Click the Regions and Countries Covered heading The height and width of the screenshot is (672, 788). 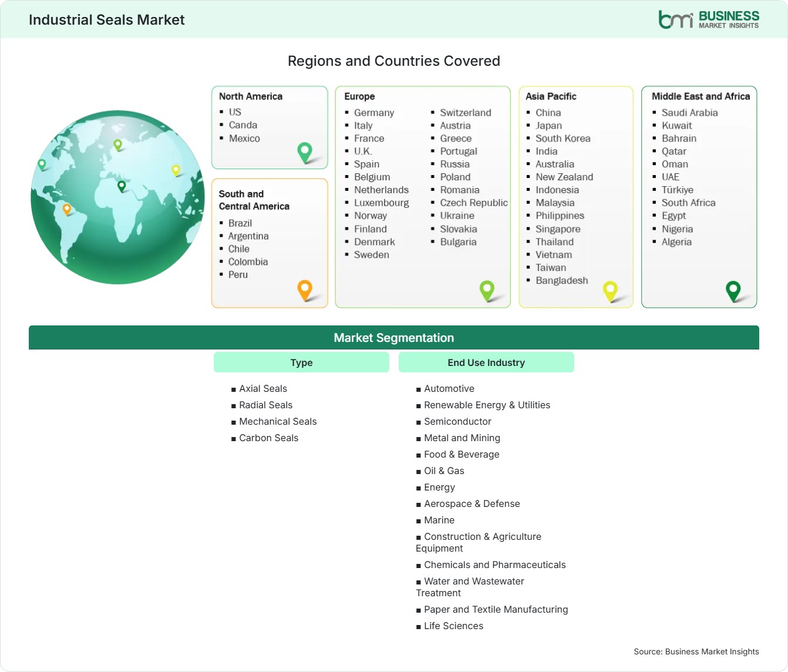[x=394, y=61]
